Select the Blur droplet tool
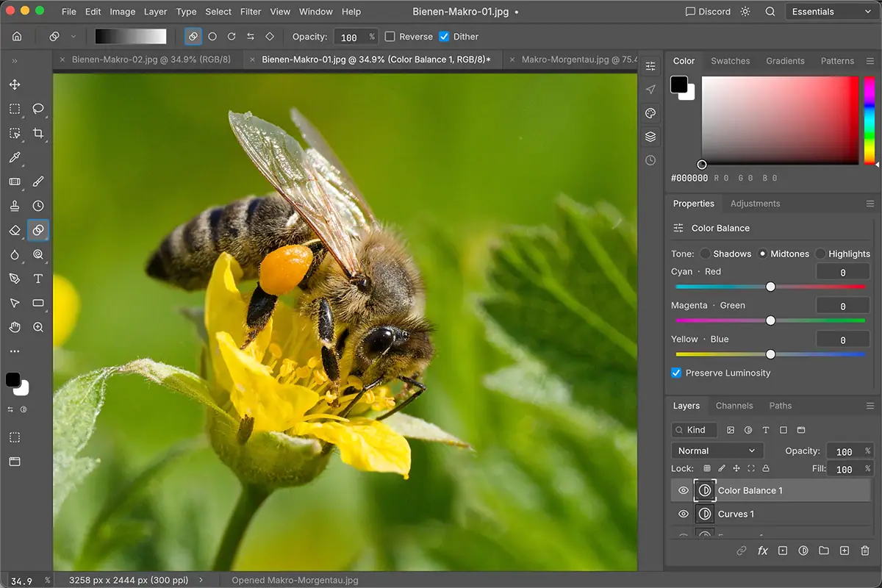 pyautogui.click(x=15, y=254)
